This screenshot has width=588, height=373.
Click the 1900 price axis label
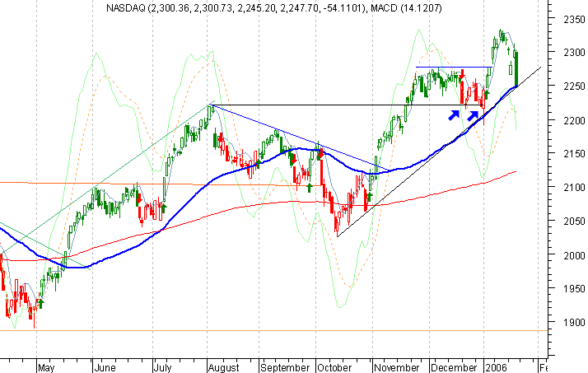click(x=574, y=323)
